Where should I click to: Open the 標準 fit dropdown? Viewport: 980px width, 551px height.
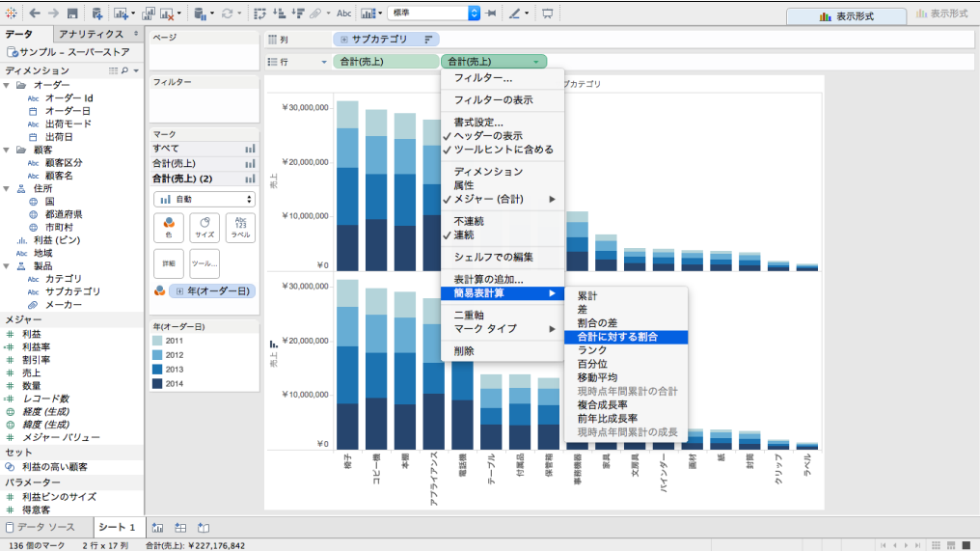(434, 14)
